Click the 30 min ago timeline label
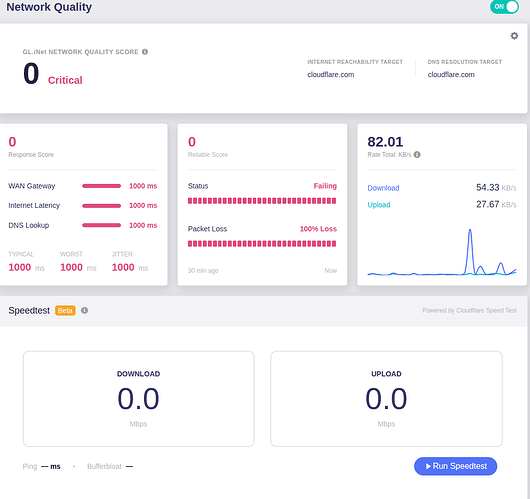Screen dimensions: 530x499 pyautogui.click(x=203, y=270)
